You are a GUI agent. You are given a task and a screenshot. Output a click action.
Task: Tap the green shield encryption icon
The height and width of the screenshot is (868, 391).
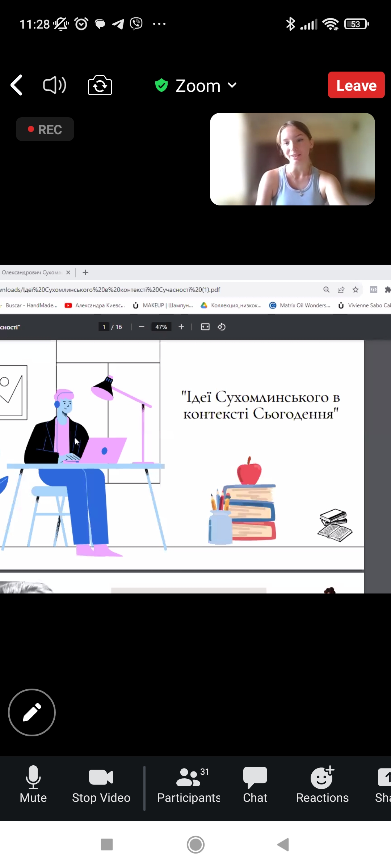(x=161, y=85)
